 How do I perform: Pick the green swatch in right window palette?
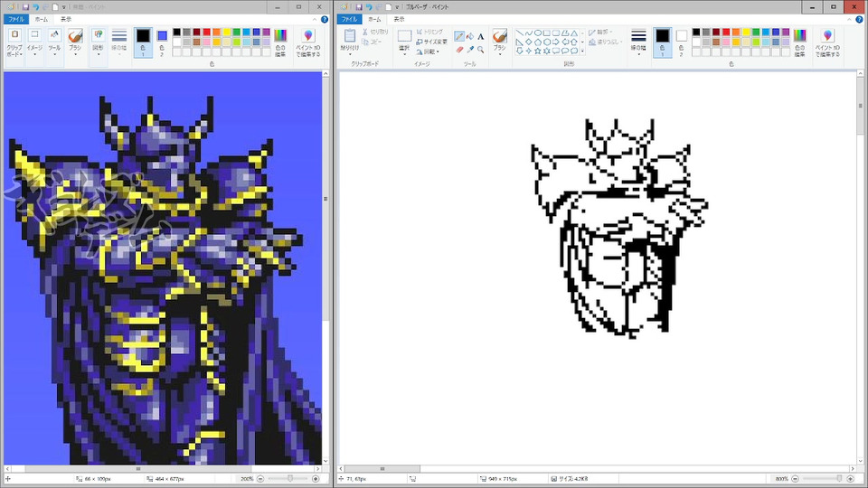point(756,33)
